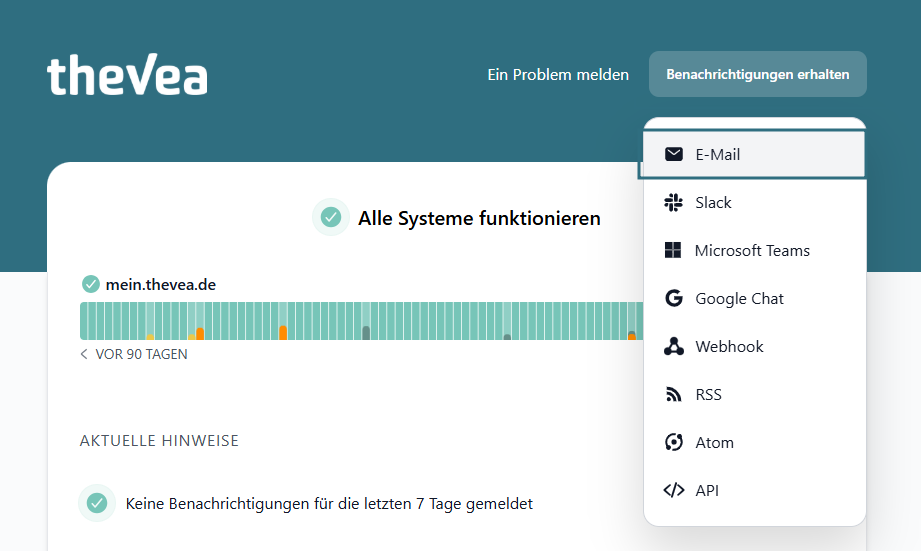Click the gray bar in uptime timeline
This screenshot has height=551, width=921.
[366, 331]
